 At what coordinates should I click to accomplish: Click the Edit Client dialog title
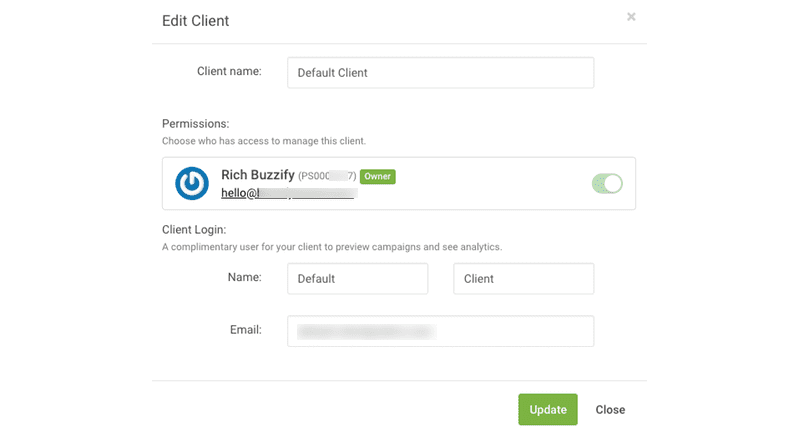pos(194,21)
